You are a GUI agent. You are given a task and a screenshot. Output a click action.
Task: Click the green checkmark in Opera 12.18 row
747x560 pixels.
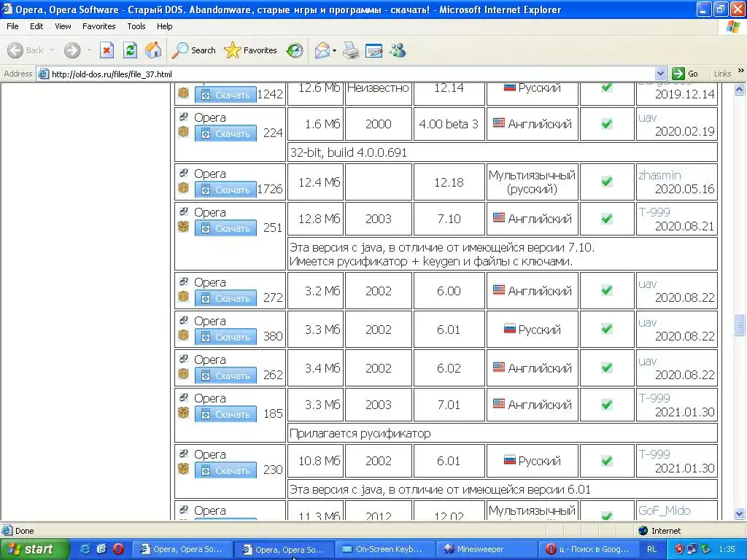coord(606,182)
